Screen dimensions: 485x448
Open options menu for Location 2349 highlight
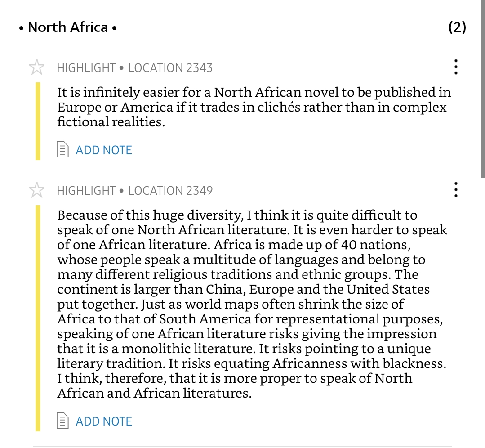pyautogui.click(x=456, y=190)
